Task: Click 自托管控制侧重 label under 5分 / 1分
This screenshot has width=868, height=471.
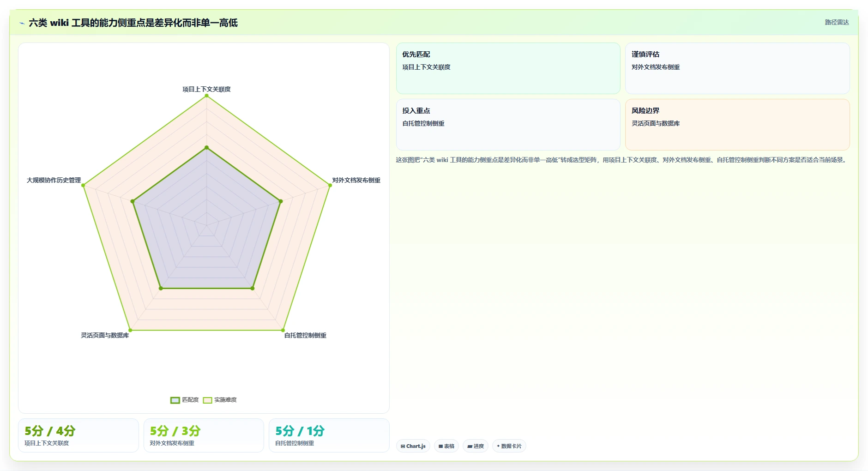Action: click(x=295, y=443)
